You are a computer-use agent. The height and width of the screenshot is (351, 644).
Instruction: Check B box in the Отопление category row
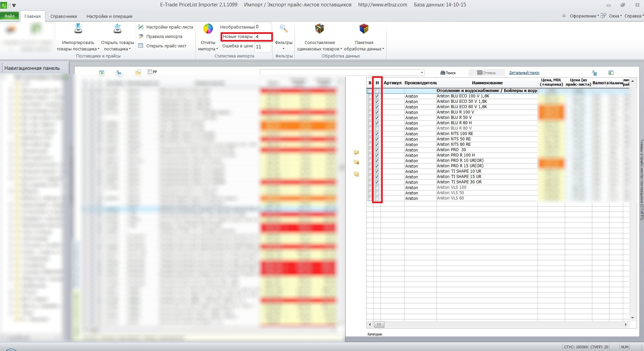(x=370, y=91)
